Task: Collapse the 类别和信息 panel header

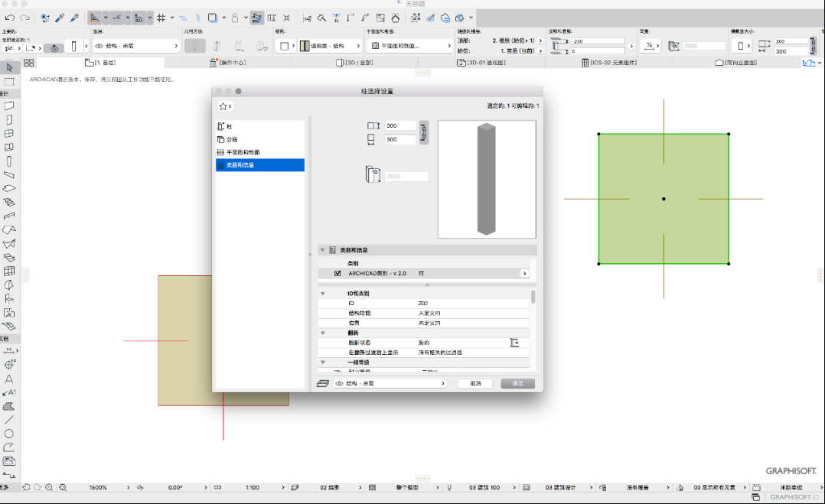Action: [322, 250]
